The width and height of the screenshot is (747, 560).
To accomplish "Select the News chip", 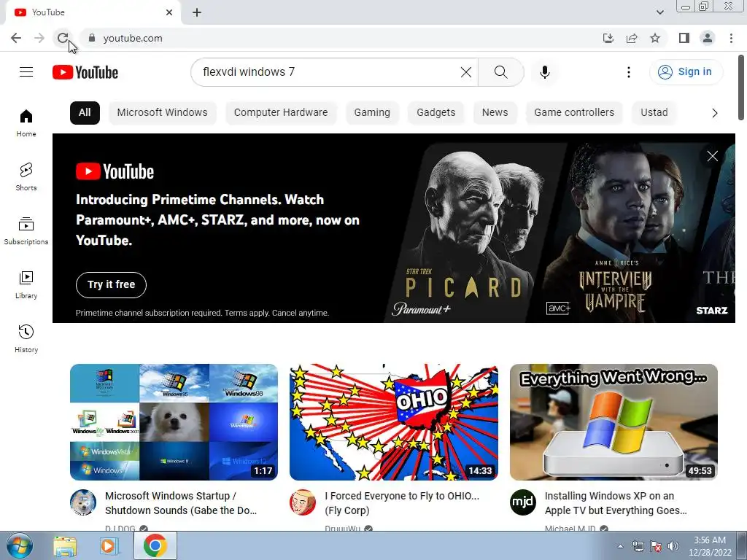I will click(x=495, y=113).
